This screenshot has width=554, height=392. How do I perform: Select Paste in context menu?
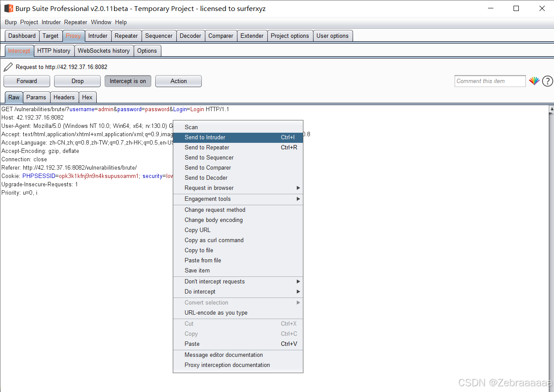238,344
